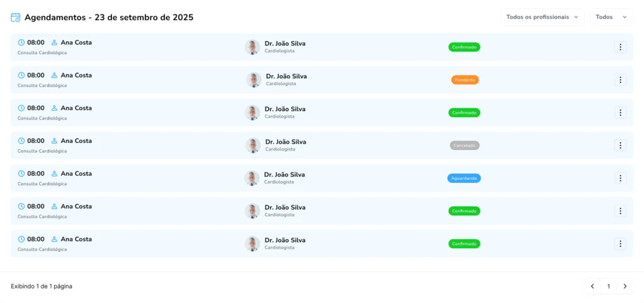This screenshot has width=644, height=303.
Task: Click the Confirmado badge in the first row
Action: [x=464, y=47]
